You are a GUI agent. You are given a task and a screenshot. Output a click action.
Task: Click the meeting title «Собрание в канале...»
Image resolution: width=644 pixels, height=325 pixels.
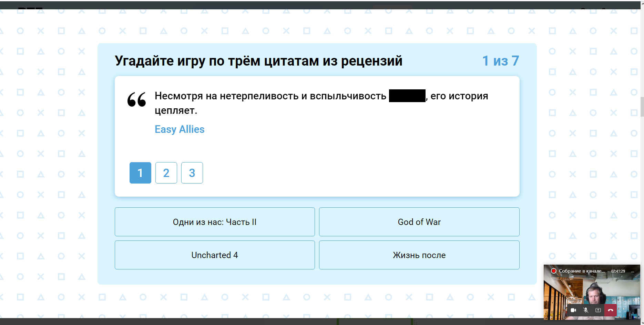pos(582,271)
